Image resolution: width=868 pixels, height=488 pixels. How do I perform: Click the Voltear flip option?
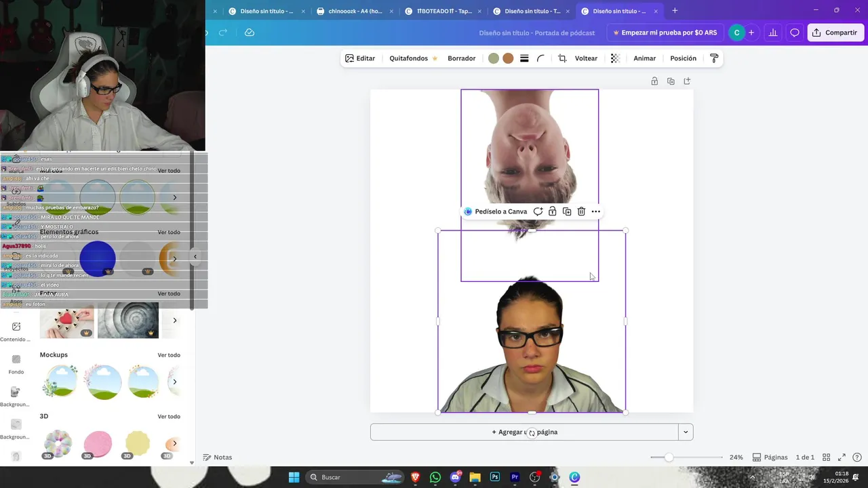pos(586,58)
